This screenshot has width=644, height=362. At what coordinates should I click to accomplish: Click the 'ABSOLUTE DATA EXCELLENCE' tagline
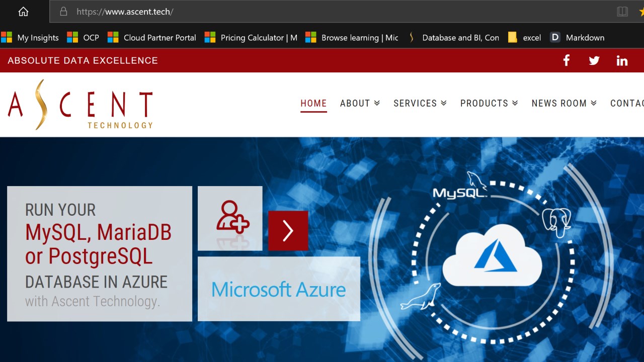(x=83, y=60)
